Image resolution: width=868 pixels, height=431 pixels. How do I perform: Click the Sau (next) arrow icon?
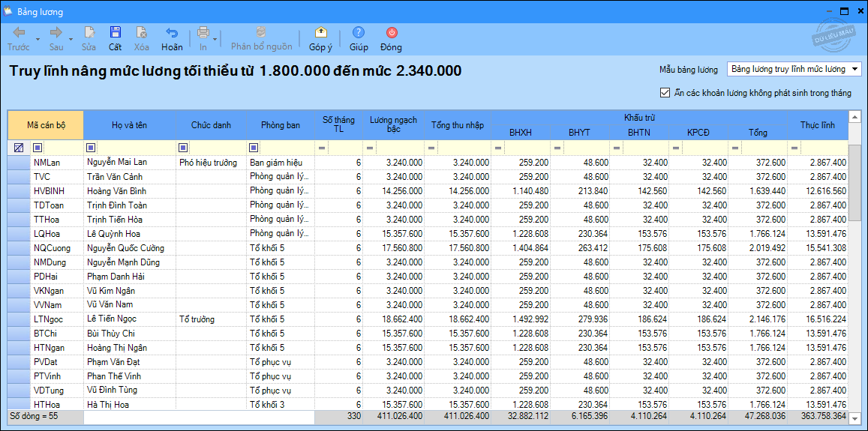click(56, 32)
